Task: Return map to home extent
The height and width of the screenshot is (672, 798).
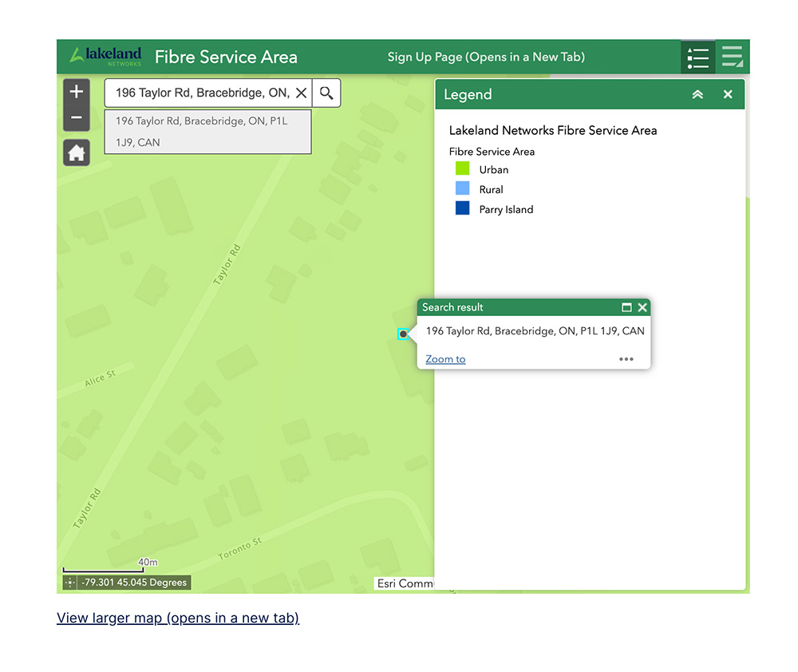Action: (77, 152)
